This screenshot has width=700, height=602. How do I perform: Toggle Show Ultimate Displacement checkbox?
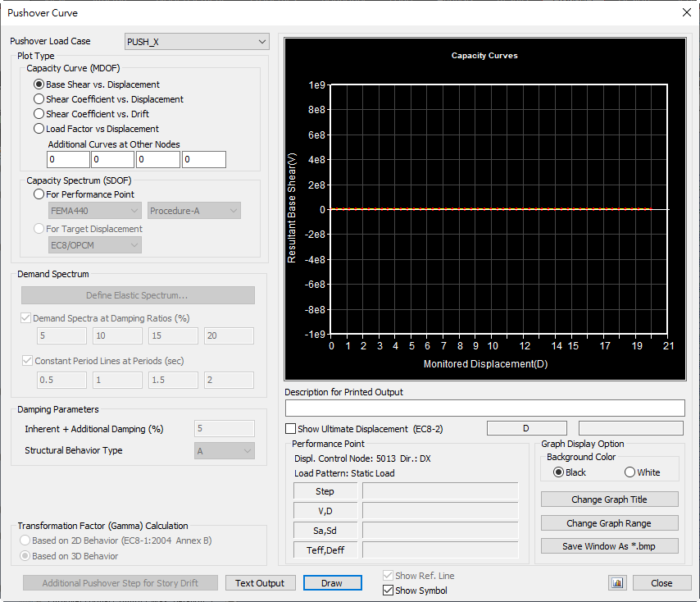[291, 429]
